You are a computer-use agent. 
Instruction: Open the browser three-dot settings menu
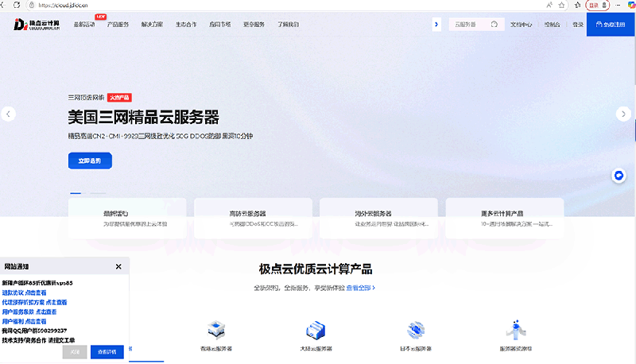(x=618, y=5)
